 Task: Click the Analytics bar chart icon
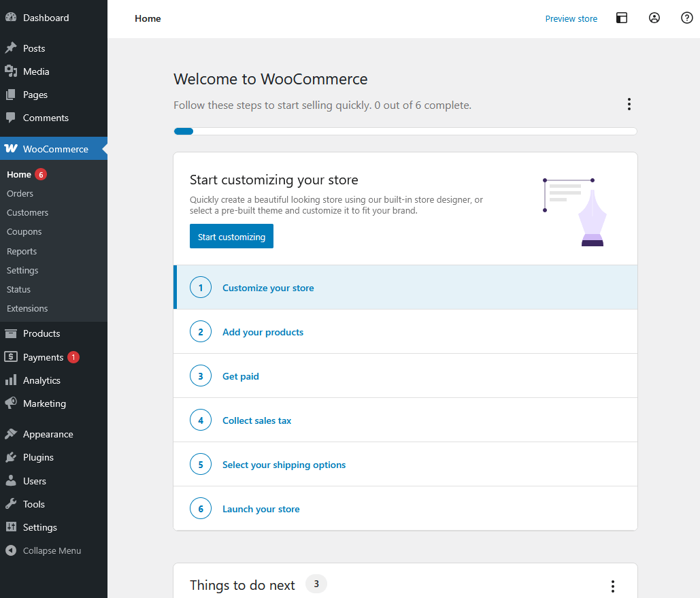click(x=11, y=380)
